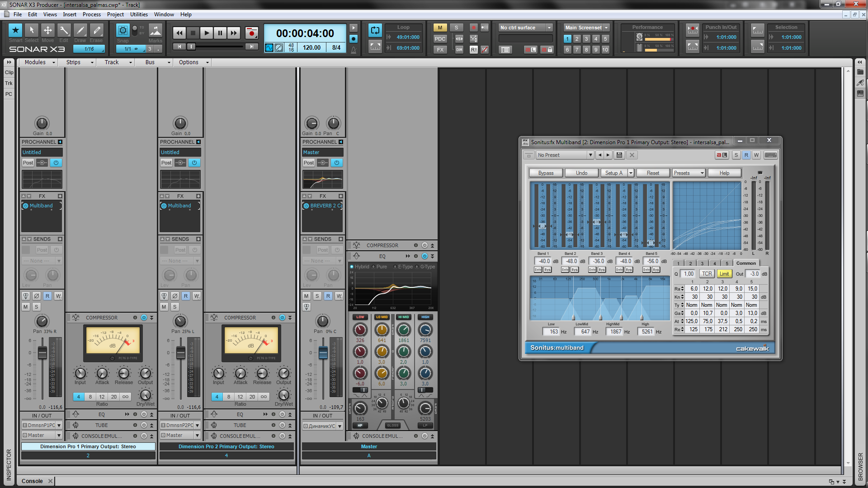The height and width of the screenshot is (488, 868).
Task: Open the Marks marker icon
Action: tap(156, 31)
